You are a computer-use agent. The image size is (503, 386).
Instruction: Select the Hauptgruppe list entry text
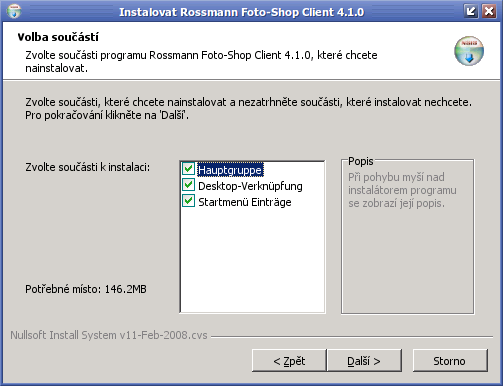click(230, 170)
